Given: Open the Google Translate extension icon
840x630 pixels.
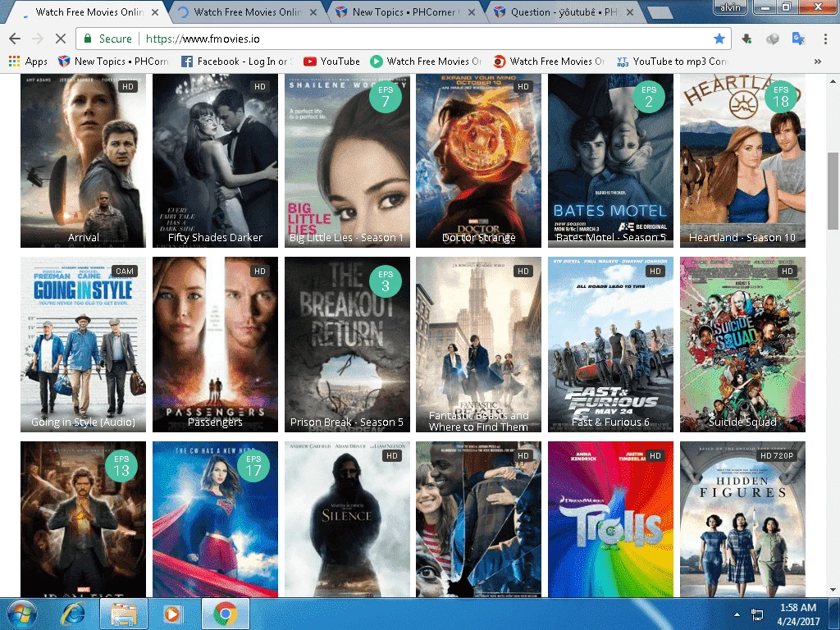Looking at the screenshot, I should click(x=798, y=39).
